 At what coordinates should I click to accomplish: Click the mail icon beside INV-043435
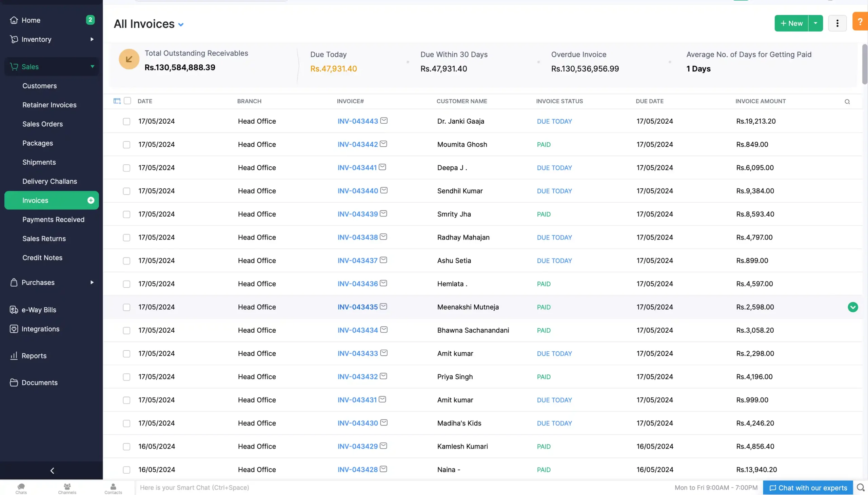point(383,306)
